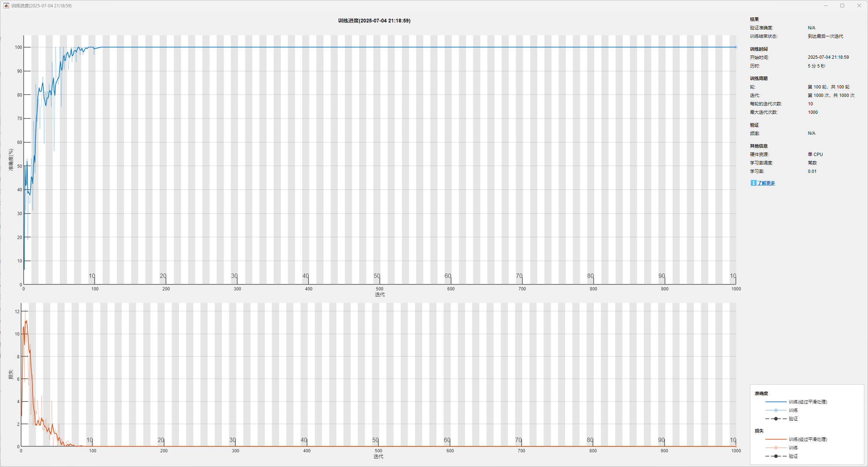This screenshot has height=467, width=868.
Task: Click epoch 50 marker on accuracy chart
Action: [377, 276]
